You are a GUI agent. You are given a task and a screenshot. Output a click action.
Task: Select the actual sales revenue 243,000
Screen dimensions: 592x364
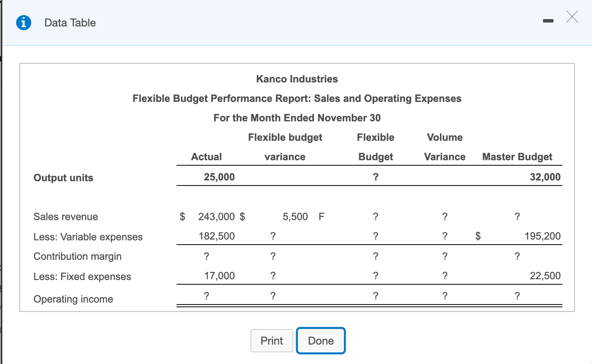216,217
